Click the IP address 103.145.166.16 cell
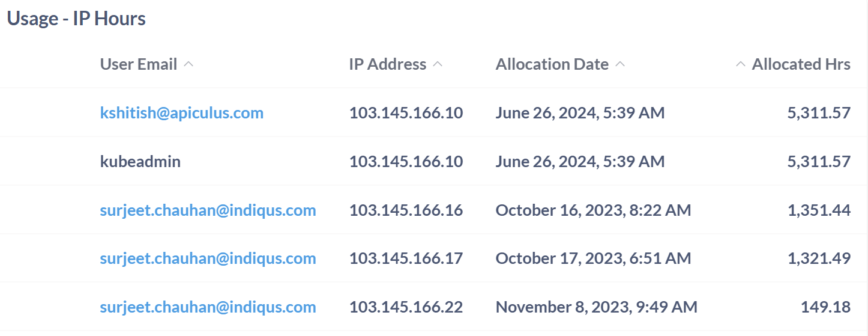The width and height of the screenshot is (868, 336). pos(406,210)
